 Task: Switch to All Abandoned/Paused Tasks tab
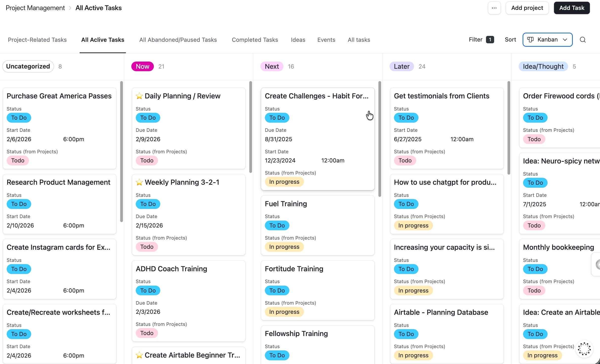pos(178,40)
